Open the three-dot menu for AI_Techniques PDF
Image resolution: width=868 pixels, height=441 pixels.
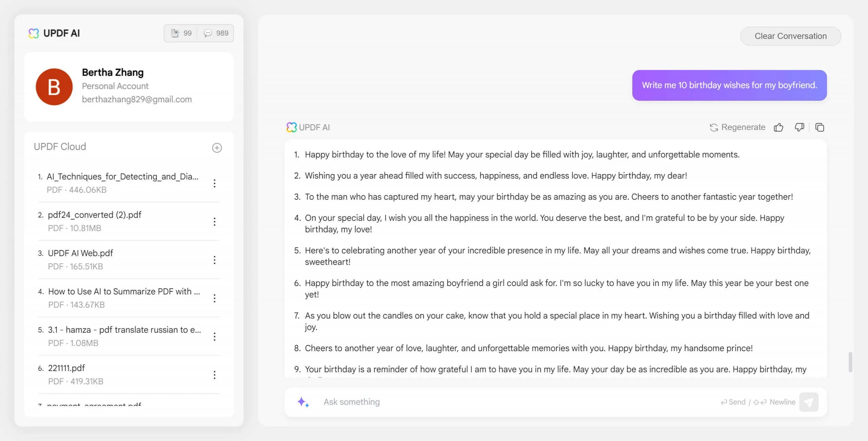click(214, 184)
